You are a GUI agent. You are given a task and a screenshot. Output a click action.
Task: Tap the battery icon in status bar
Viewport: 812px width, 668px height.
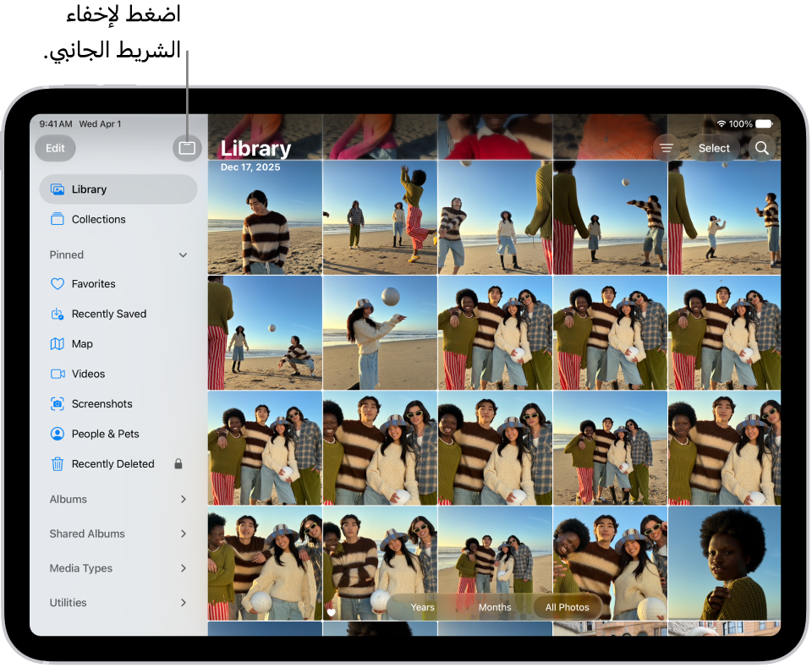pyautogui.click(x=765, y=123)
